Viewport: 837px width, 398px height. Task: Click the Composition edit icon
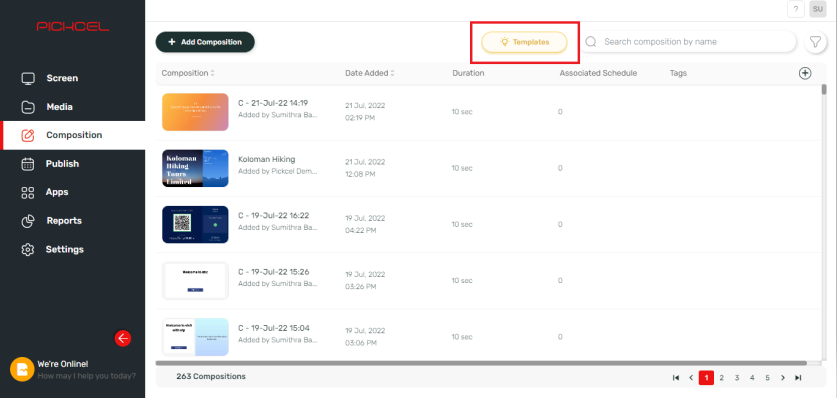click(28, 136)
